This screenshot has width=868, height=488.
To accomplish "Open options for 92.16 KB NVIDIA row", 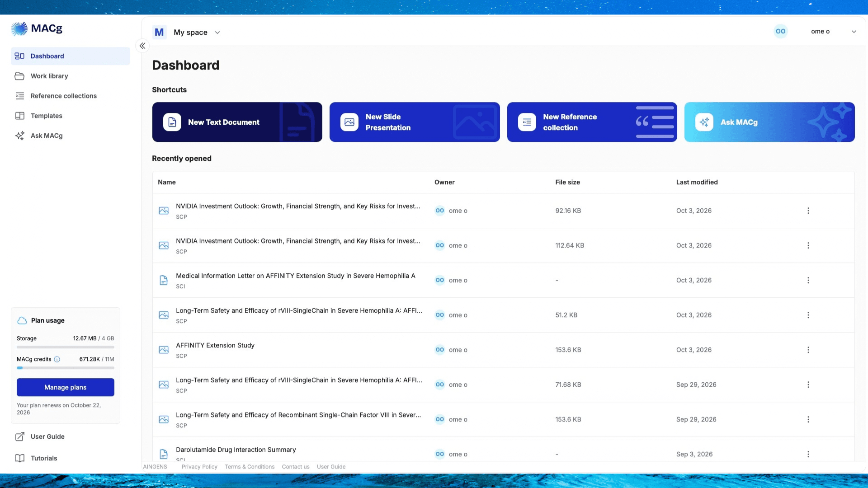I will pos(808,211).
